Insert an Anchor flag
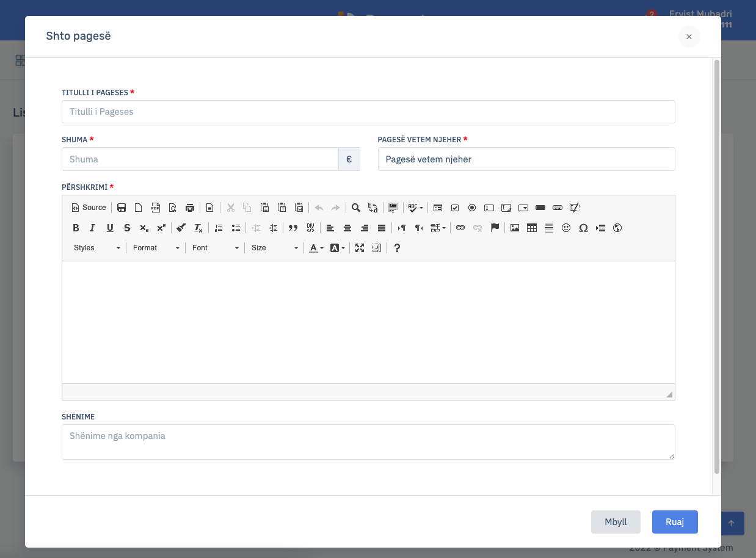The width and height of the screenshot is (756, 558). 495,228
